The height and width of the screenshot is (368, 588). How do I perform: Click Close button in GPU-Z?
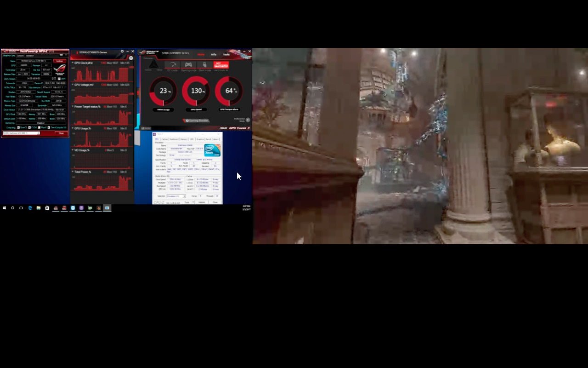61,133
